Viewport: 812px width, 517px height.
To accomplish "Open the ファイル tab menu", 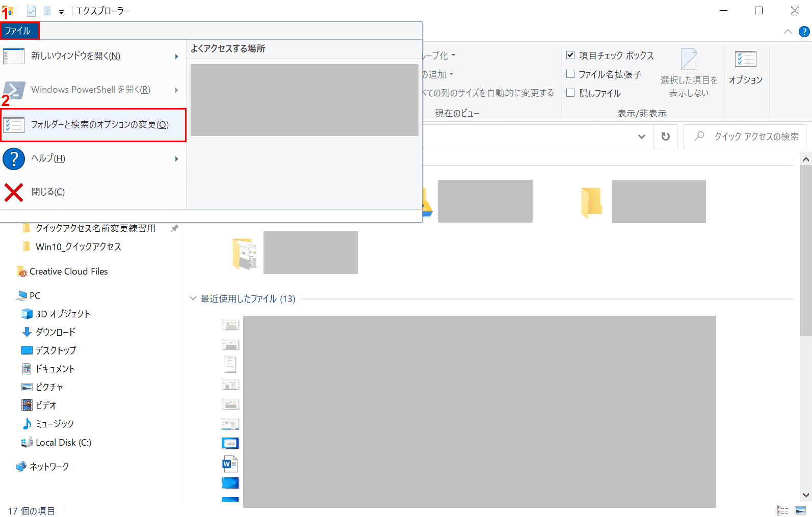I will [x=19, y=31].
